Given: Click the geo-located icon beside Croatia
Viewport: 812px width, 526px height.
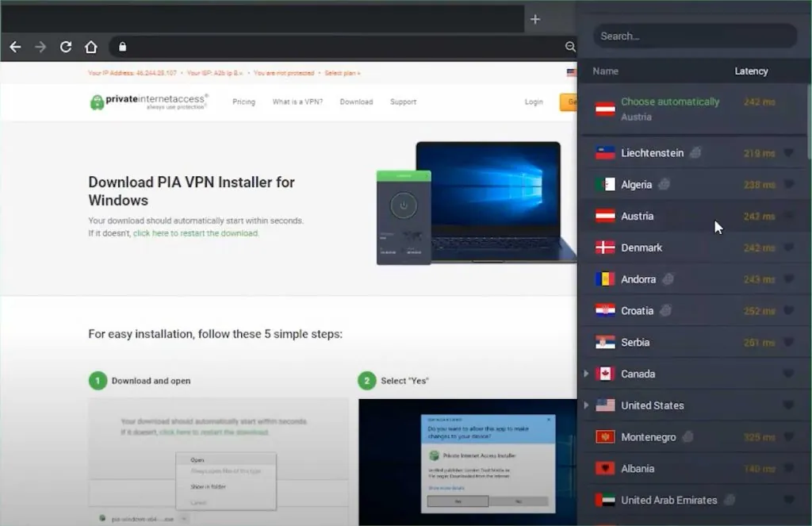Looking at the screenshot, I should pyautogui.click(x=665, y=310).
